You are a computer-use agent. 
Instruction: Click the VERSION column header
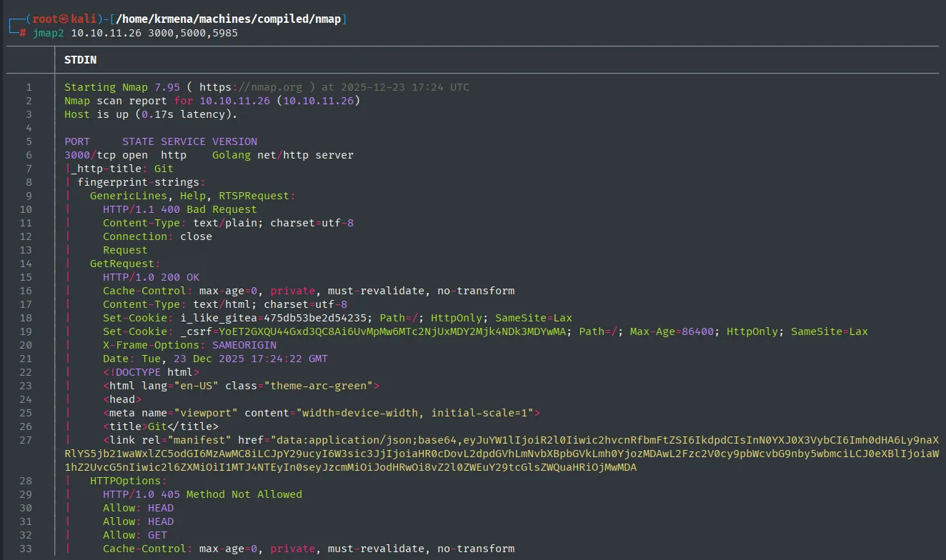tap(234, 141)
